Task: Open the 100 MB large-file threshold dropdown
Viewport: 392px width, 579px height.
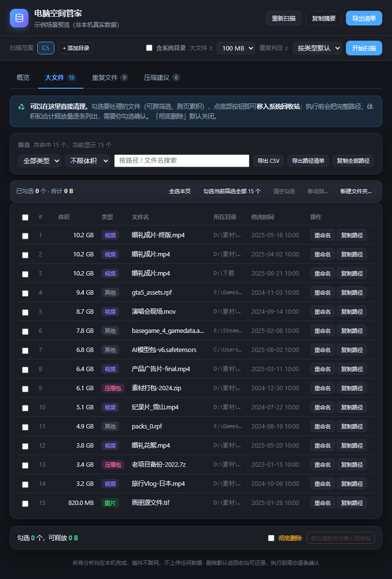Action: click(x=236, y=48)
